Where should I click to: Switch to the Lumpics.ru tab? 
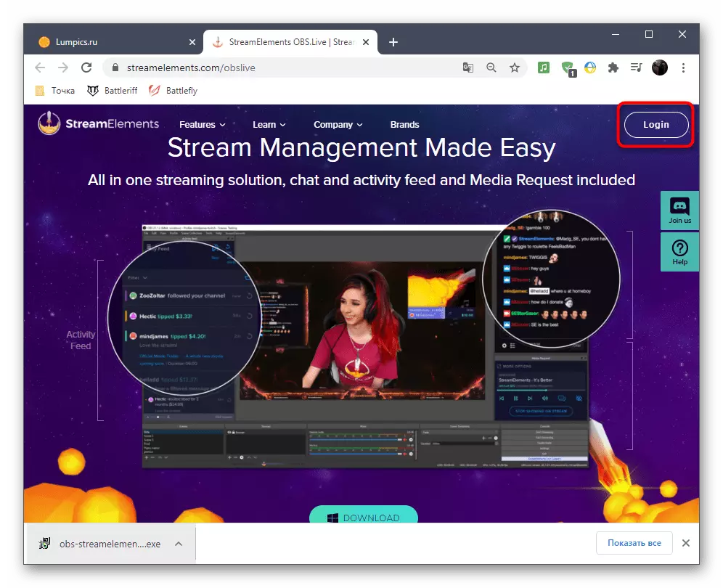pos(113,42)
